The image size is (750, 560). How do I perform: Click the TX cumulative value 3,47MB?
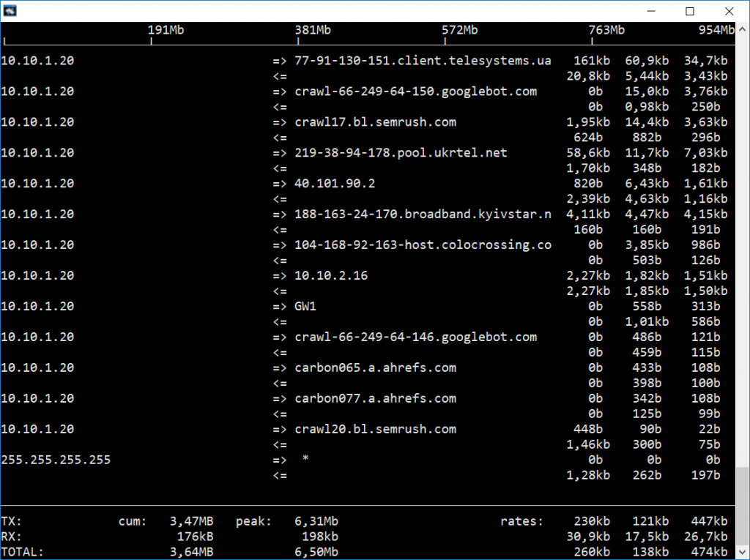(x=191, y=521)
